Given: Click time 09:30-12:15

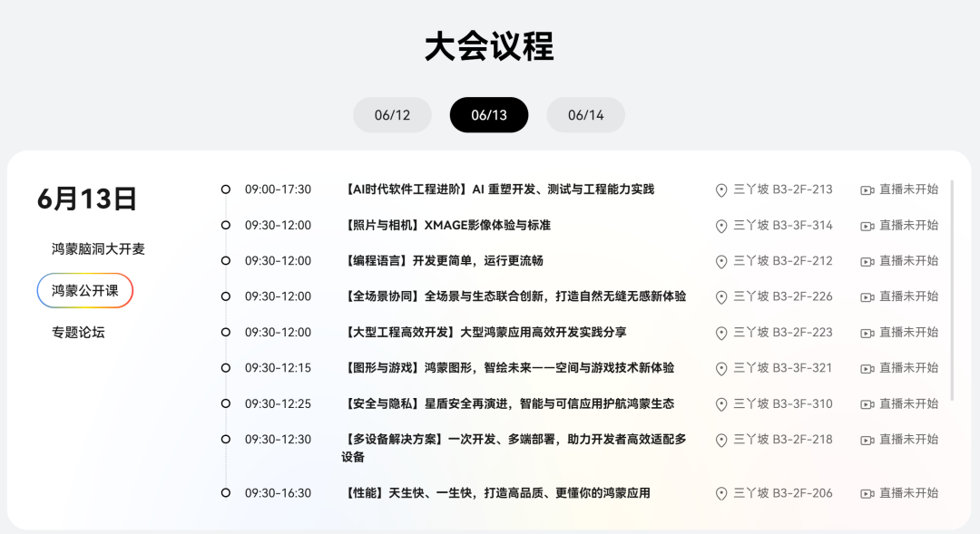Looking at the screenshot, I should coord(279,368).
